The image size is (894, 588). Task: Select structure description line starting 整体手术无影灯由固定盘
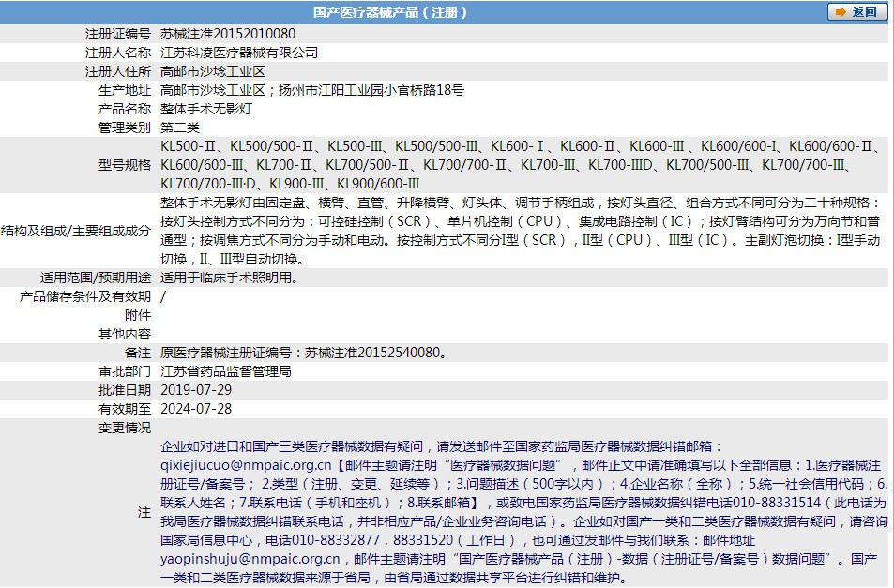(x=521, y=203)
